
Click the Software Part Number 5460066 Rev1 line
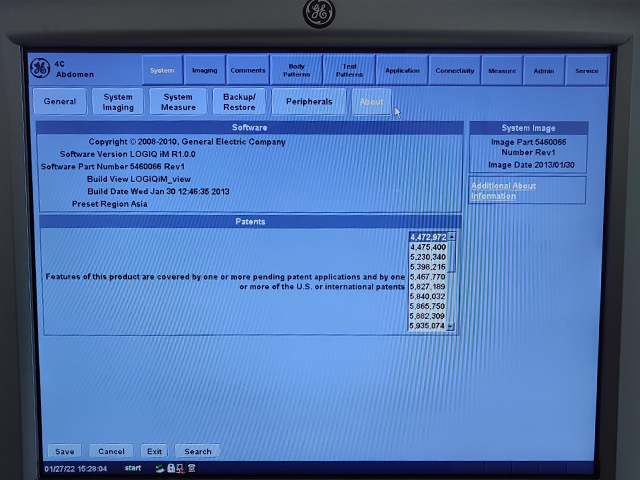113,167
